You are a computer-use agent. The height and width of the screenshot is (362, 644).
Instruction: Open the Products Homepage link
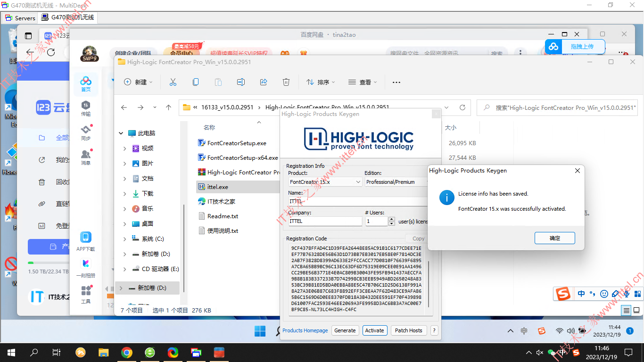pyautogui.click(x=305, y=330)
